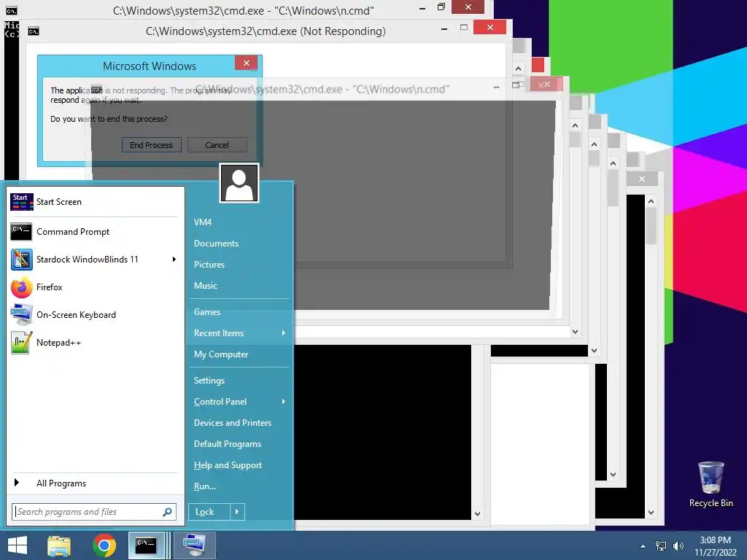
Task: Open On-Screen Keyboard taskbar button
Action: (194, 545)
